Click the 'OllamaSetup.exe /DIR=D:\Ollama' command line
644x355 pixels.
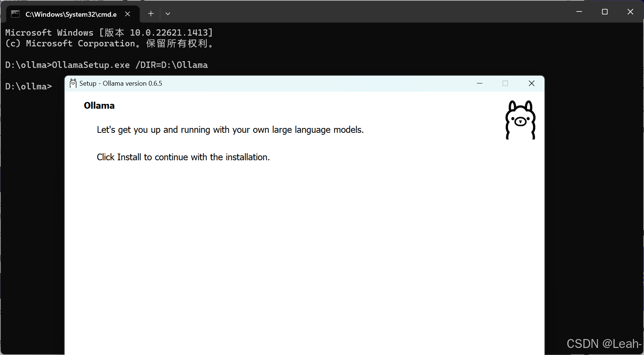click(107, 65)
